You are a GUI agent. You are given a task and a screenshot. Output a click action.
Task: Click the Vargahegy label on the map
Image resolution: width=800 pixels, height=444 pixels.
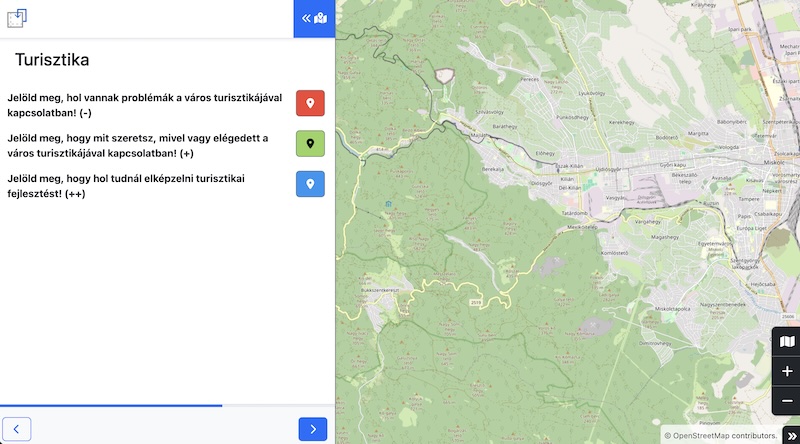coord(647,221)
